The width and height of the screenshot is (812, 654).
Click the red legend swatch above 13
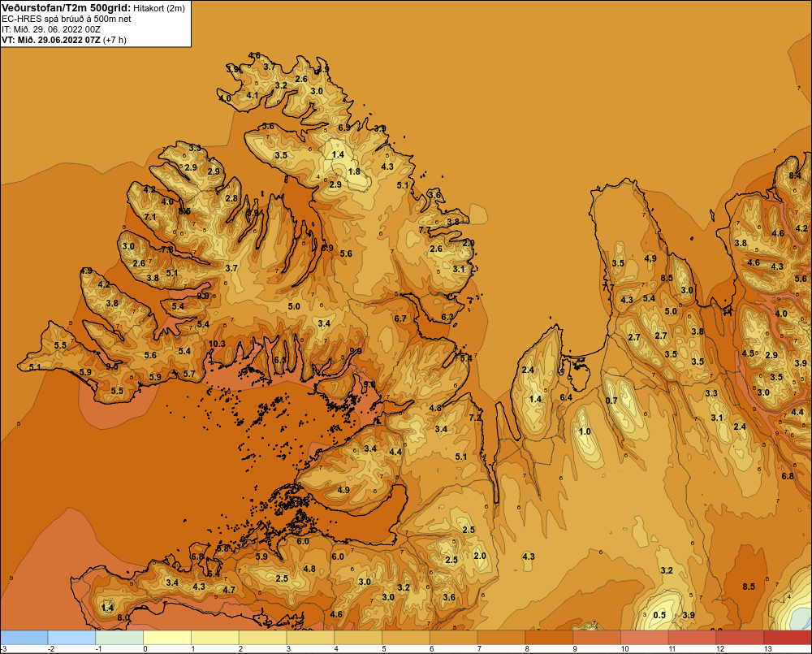point(788,638)
